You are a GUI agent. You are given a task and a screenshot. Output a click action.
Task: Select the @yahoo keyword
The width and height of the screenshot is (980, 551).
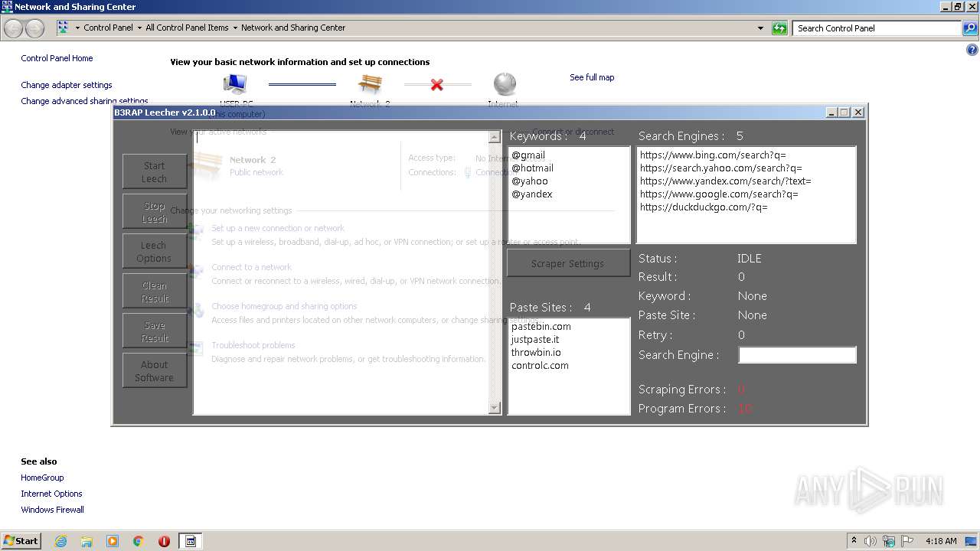coord(530,181)
